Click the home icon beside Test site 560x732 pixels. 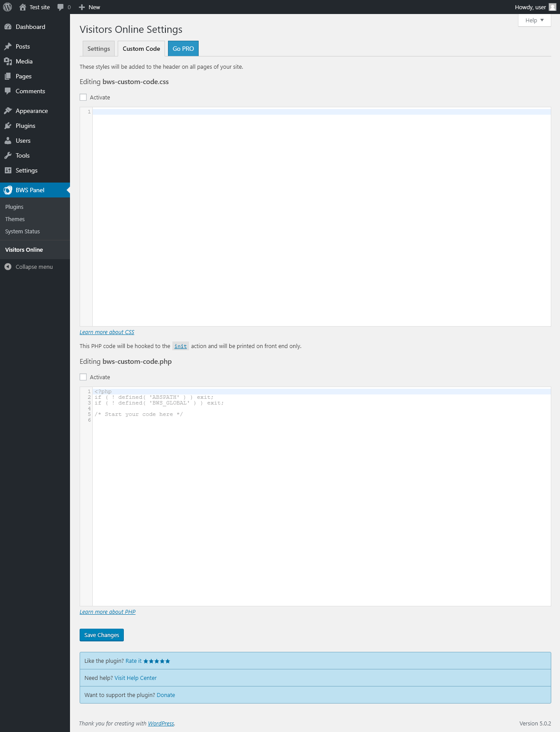pyautogui.click(x=23, y=7)
